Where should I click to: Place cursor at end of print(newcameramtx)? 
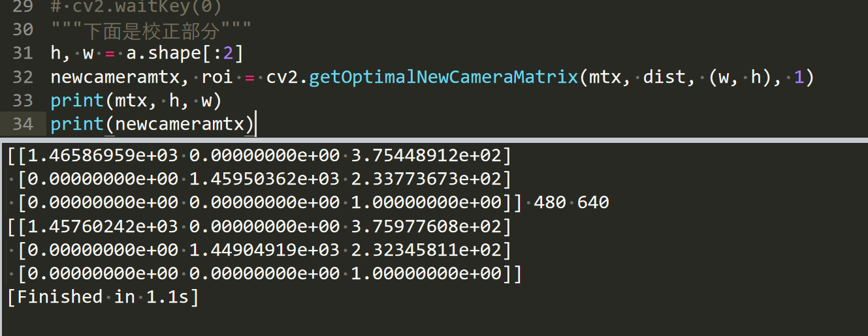(x=255, y=124)
